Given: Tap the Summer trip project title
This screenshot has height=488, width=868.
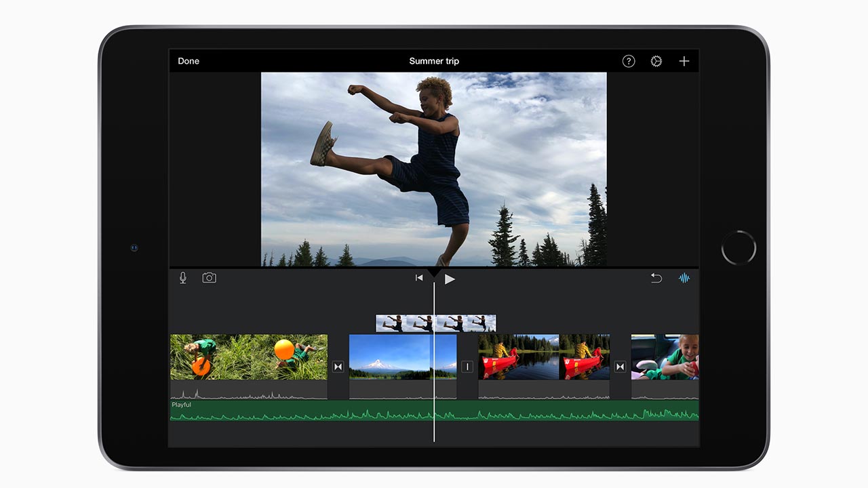Looking at the screenshot, I should click(x=434, y=61).
